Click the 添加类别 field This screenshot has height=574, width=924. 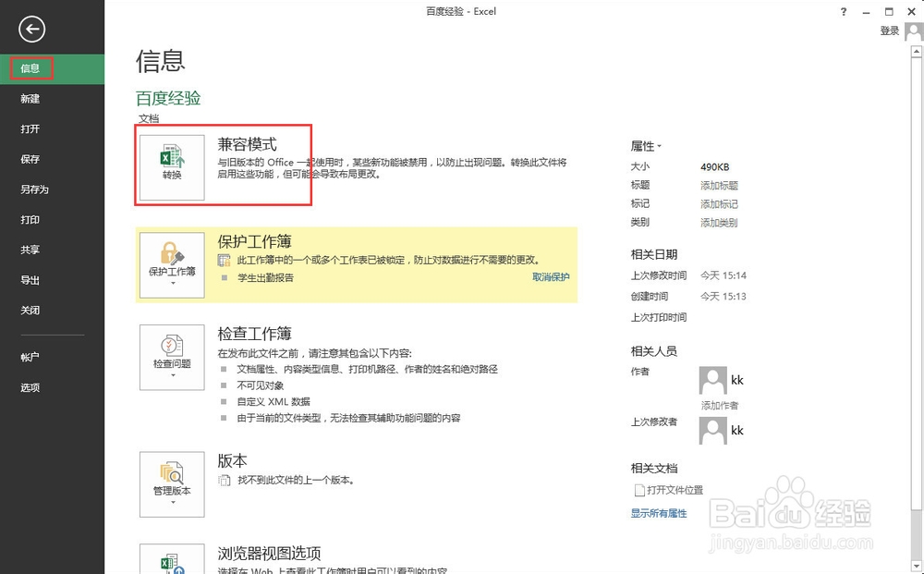[x=719, y=223]
